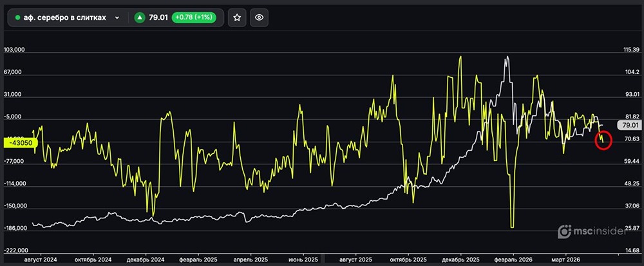The height and width of the screenshot is (266, 644).
Task: Click the 93.01 right axis value
Action: coord(632,95)
